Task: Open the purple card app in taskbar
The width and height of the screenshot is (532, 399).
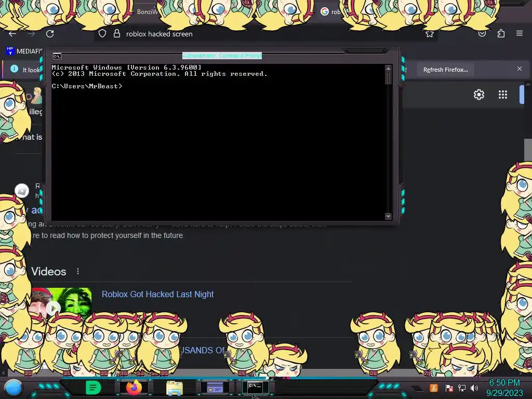Action: [x=215, y=388]
